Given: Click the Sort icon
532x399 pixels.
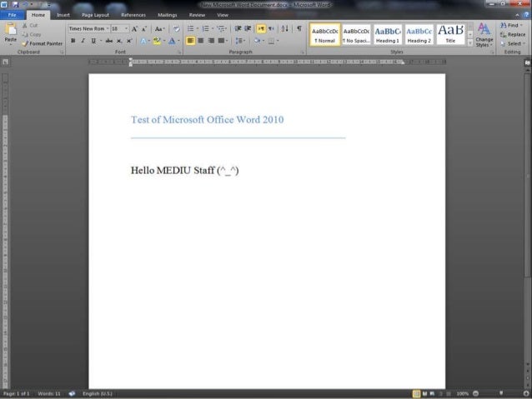Looking at the screenshot, I should coord(284,29).
